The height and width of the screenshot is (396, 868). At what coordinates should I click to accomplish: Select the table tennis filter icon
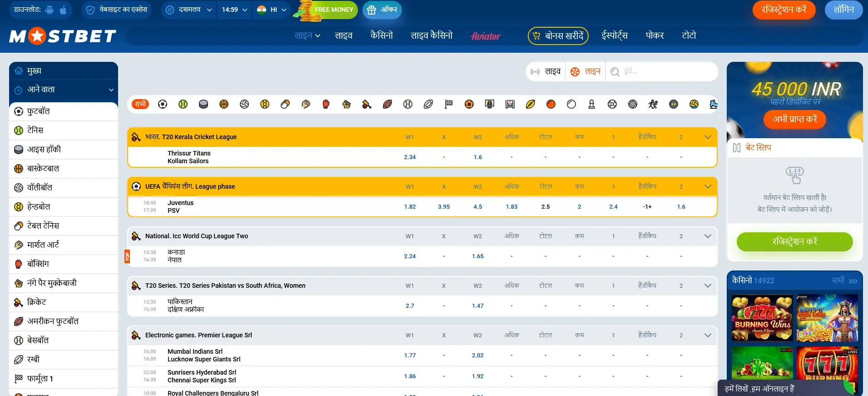click(x=285, y=104)
